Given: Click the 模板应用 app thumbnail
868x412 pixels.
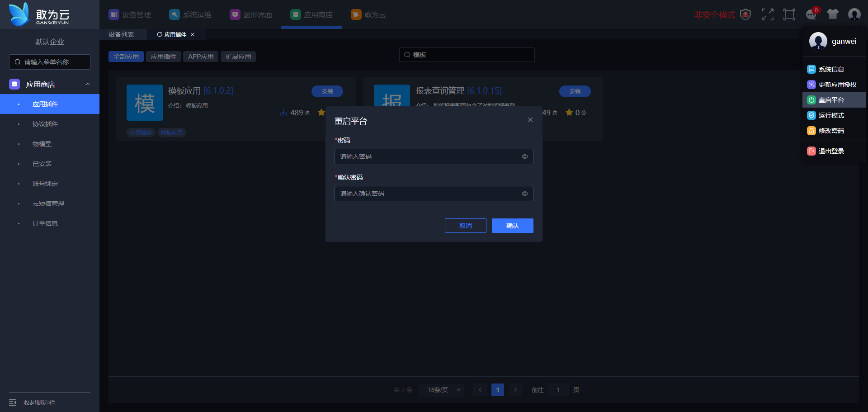Looking at the screenshot, I should tap(145, 103).
